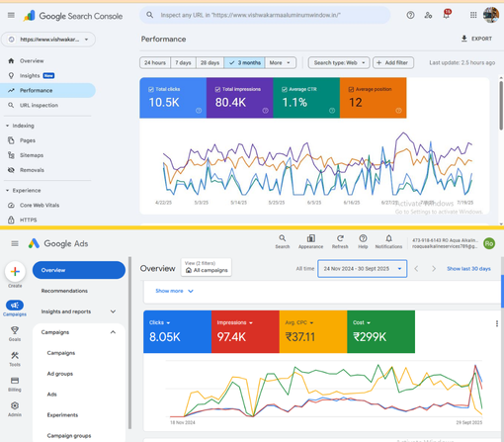Click Google Ads Create plus button
This screenshot has height=442, width=504.
(15, 272)
